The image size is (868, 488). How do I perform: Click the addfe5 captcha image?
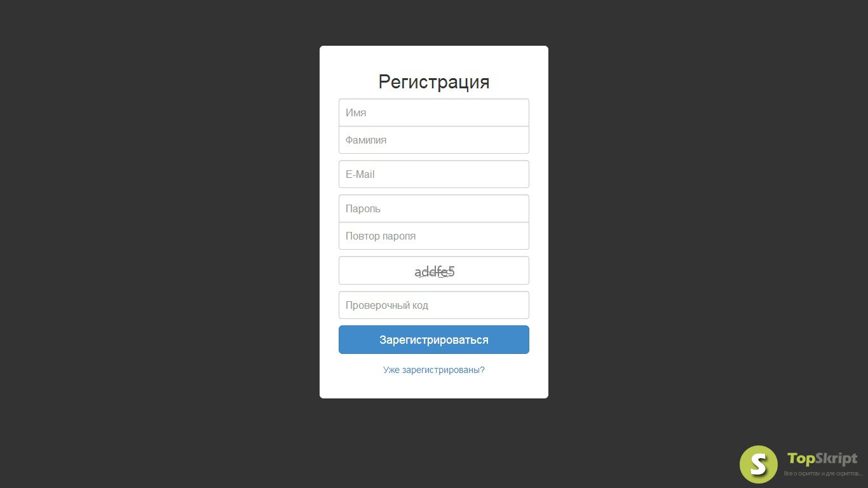pos(435,272)
